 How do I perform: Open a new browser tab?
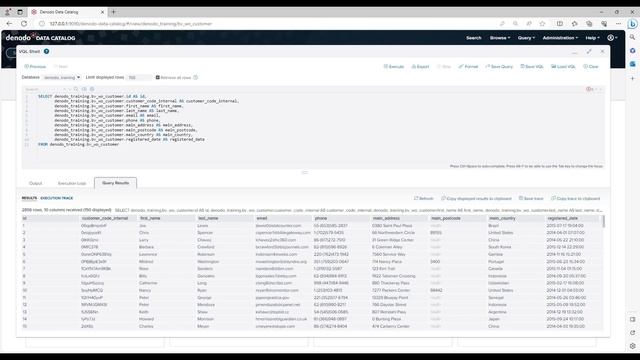113,12
